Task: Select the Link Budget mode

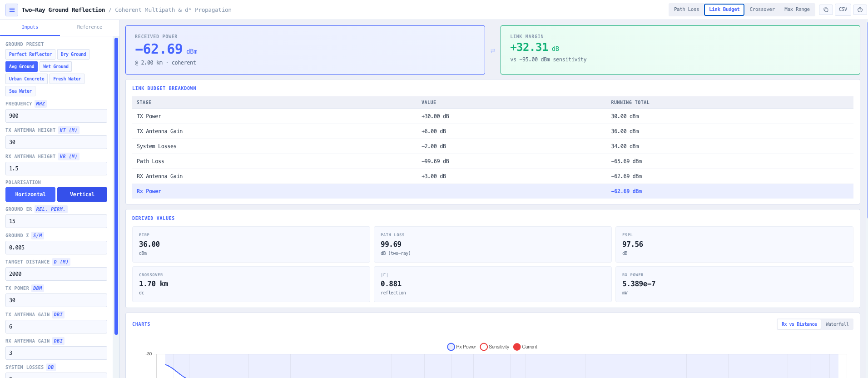Action: [724, 10]
